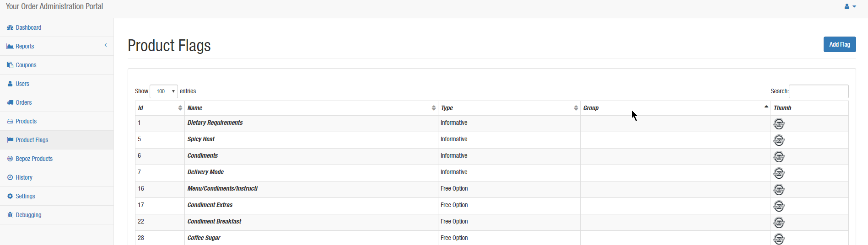Focus the Search input field

click(x=819, y=91)
